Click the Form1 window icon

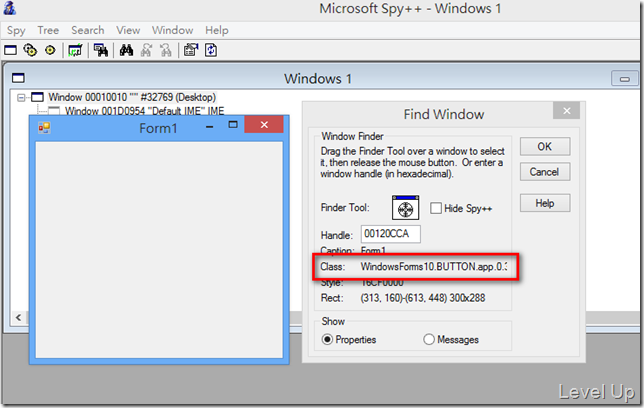click(x=44, y=128)
